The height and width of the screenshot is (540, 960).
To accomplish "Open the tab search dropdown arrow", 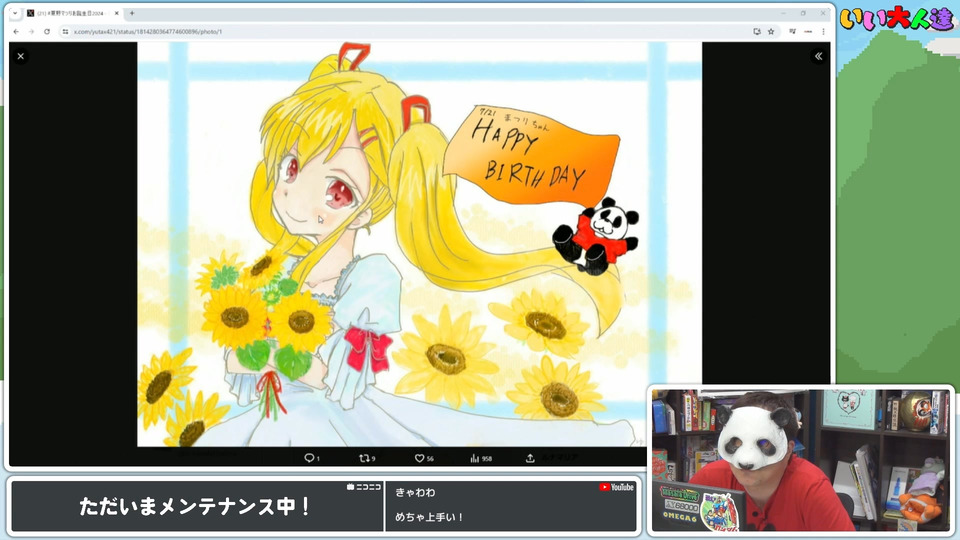I will click(15, 13).
